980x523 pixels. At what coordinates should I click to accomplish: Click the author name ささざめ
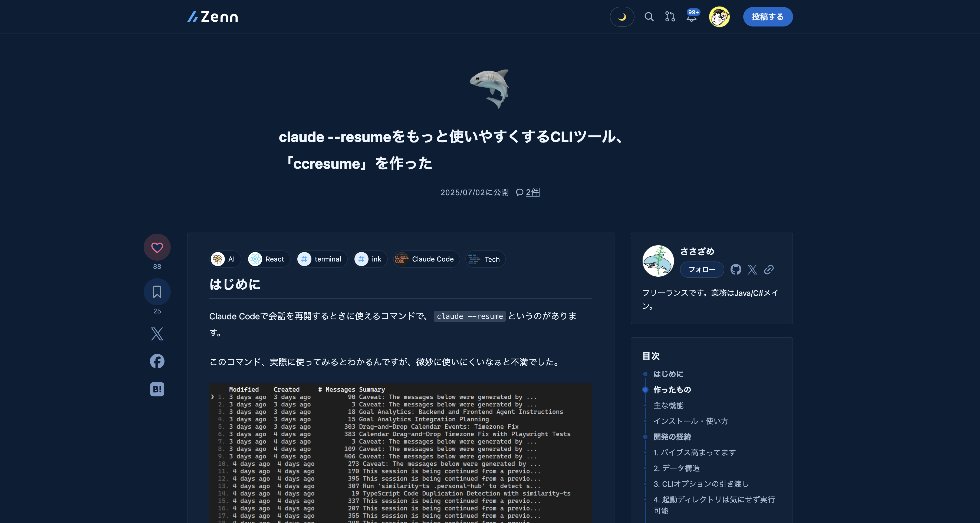click(x=697, y=251)
